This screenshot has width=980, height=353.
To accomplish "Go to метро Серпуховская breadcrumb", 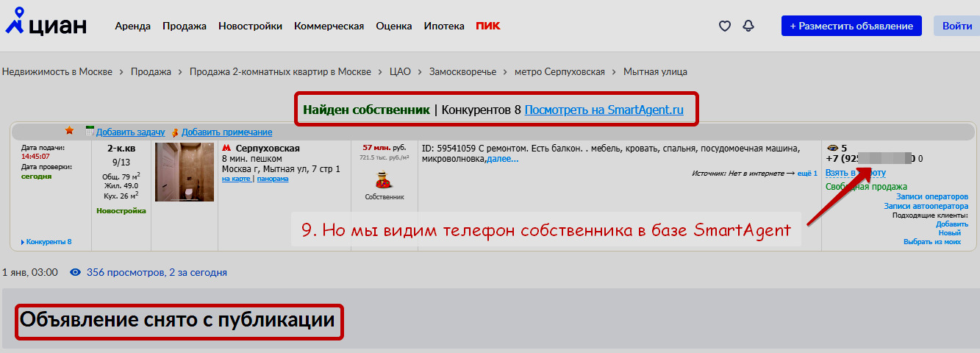I will pos(559,71).
